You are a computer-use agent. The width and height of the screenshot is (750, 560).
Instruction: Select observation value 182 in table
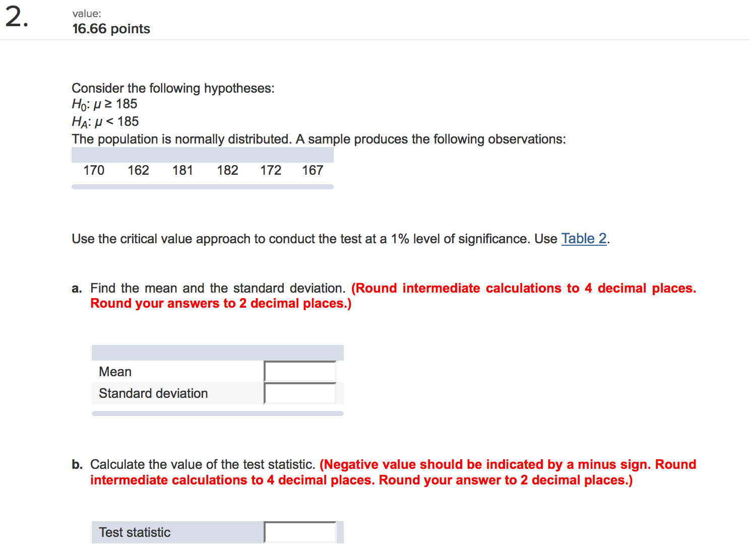coord(227,170)
